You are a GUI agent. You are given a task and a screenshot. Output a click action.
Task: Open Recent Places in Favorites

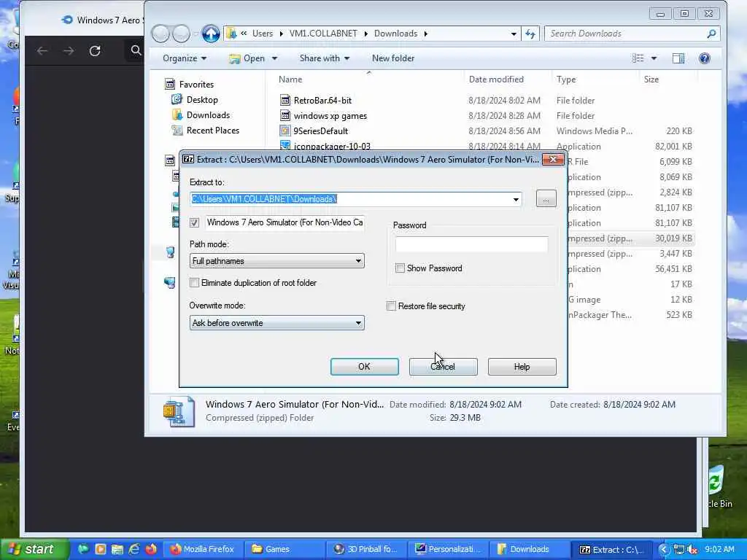[213, 130]
